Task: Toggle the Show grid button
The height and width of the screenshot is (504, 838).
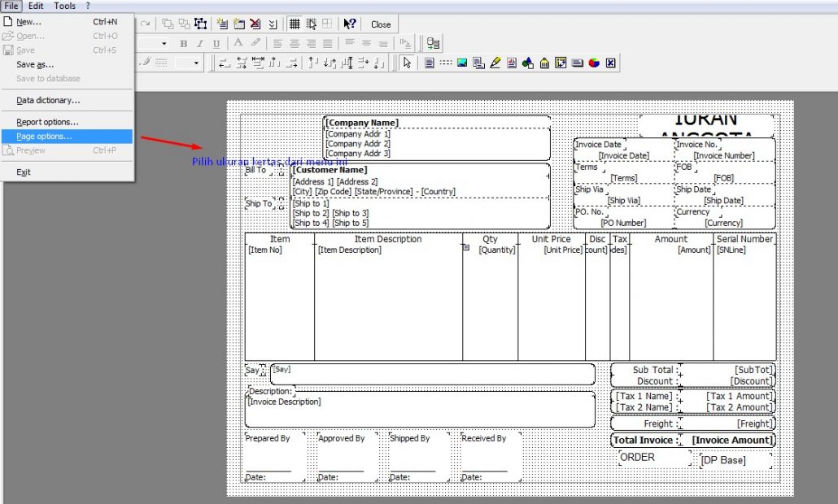Action: (x=295, y=24)
